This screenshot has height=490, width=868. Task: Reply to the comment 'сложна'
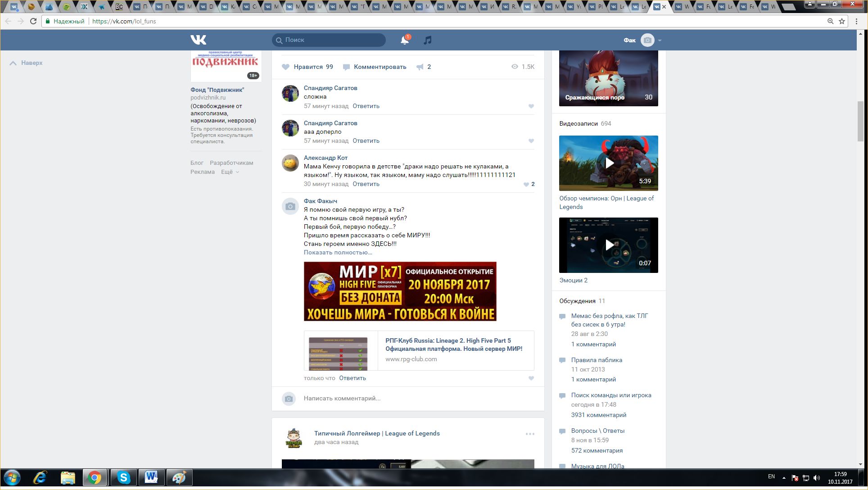click(x=366, y=106)
